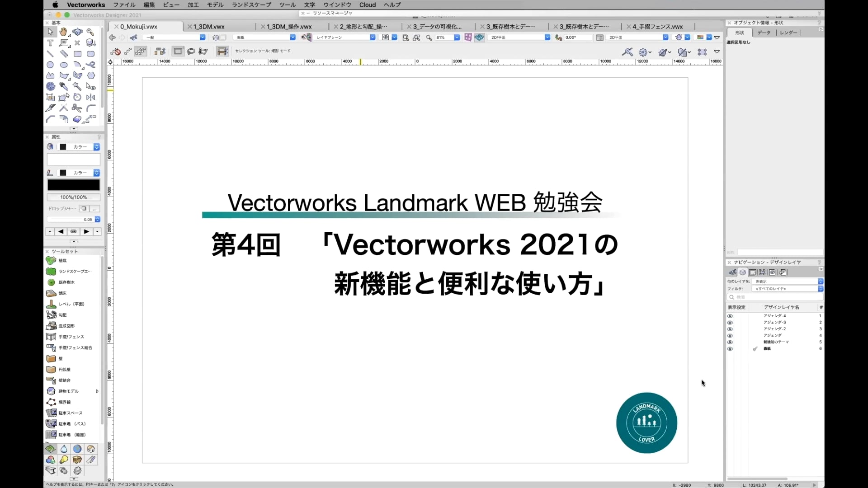Choose the Rectangle drawing tool
Screen dimensions: 868x488
(77, 54)
